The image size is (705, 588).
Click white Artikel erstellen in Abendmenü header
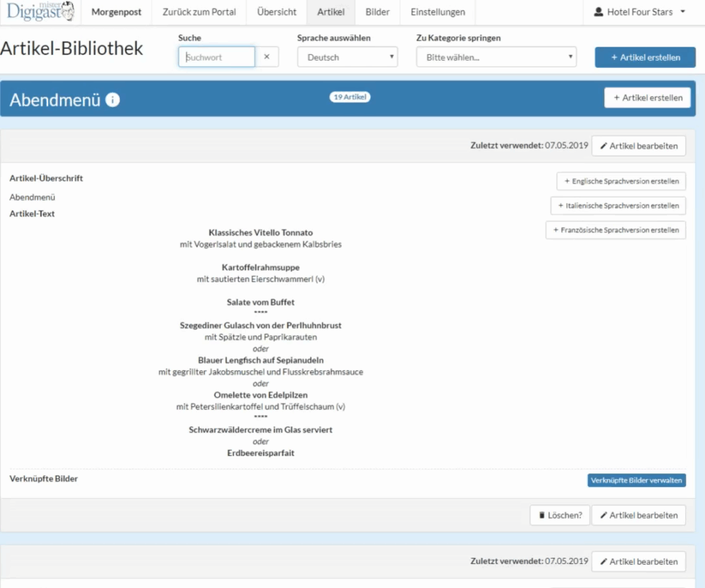(x=646, y=98)
